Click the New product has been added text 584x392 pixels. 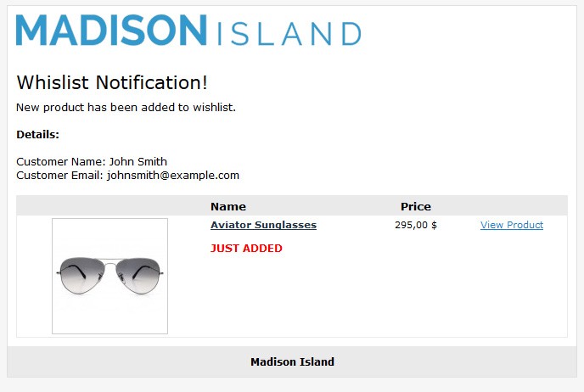[x=126, y=107]
